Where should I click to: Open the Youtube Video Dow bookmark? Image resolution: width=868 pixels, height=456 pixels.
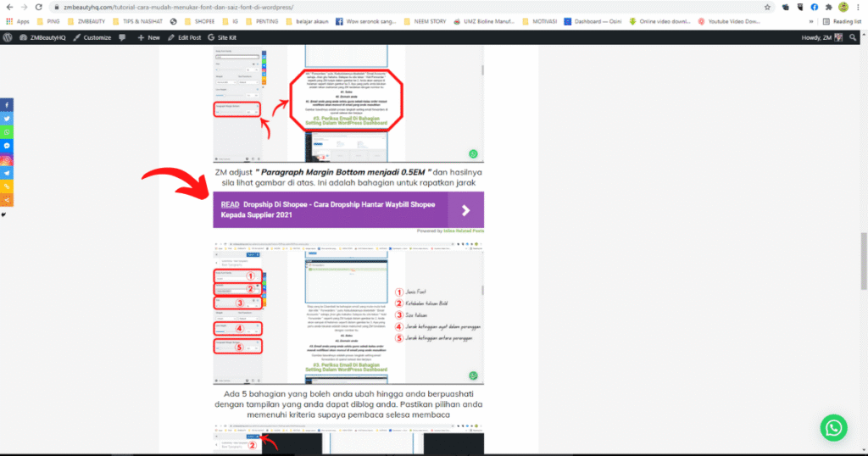coord(729,21)
